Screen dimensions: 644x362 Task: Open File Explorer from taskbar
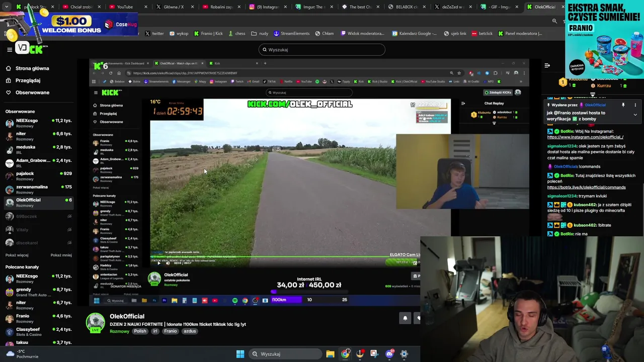click(x=330, y=354)
